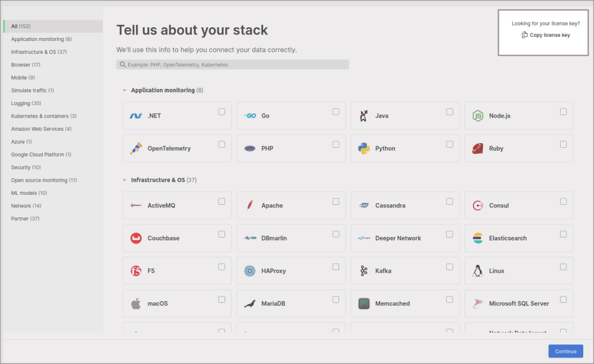Image resolution: width=594 pixels, height=364 pixels.
Task: Select the Apache feather icon
Action: click(250, 205)
